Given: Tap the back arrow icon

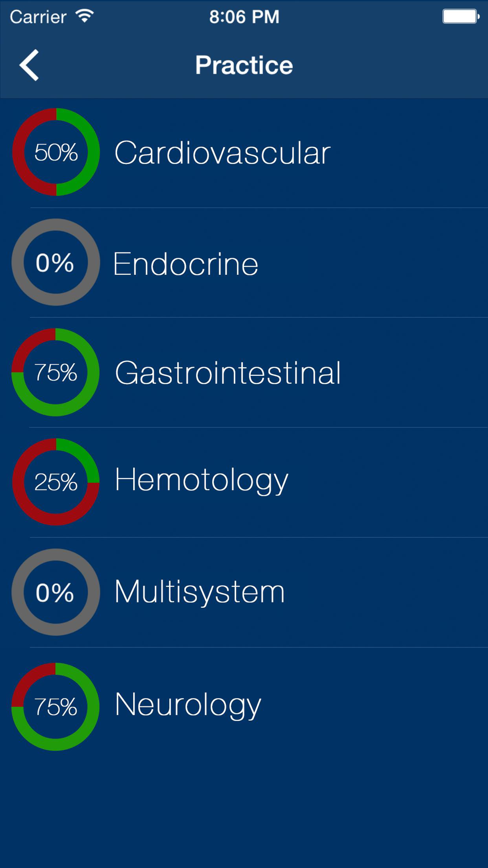Looking at the screenshot, I should pos(29,65).
